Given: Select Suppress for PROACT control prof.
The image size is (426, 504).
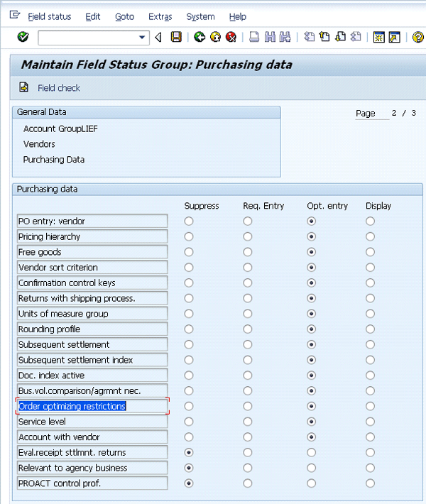Looking at the screenshot, I should [189, 483].
